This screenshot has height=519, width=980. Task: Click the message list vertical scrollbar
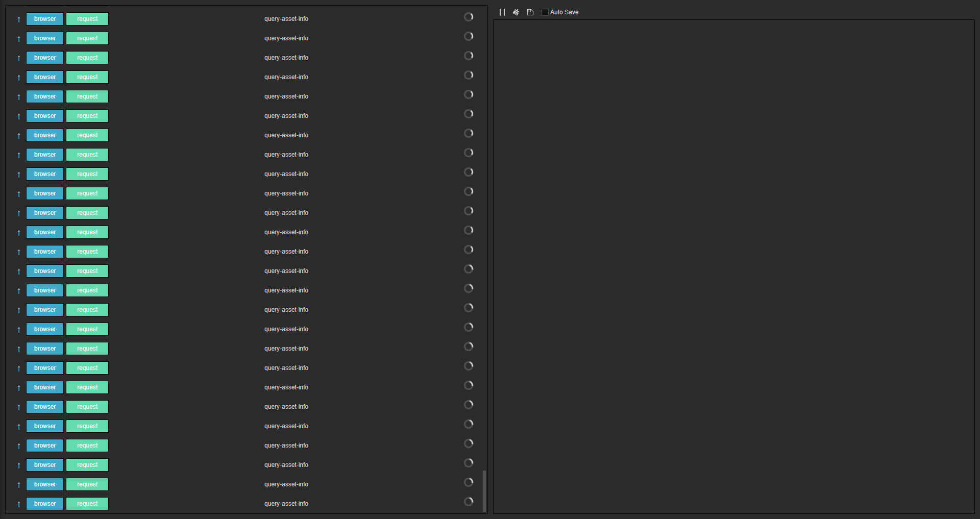[484, 491]
